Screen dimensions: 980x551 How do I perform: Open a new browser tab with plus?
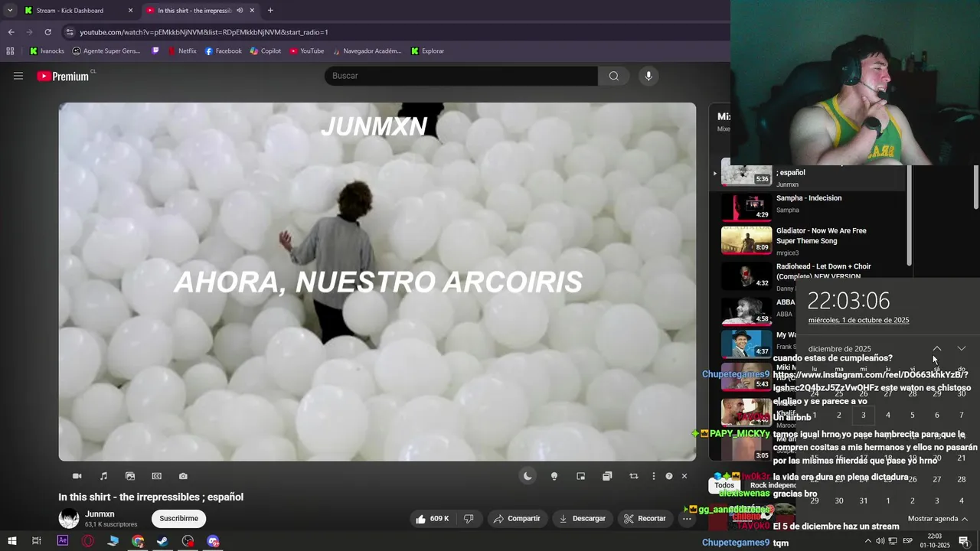tap(270, 11)
